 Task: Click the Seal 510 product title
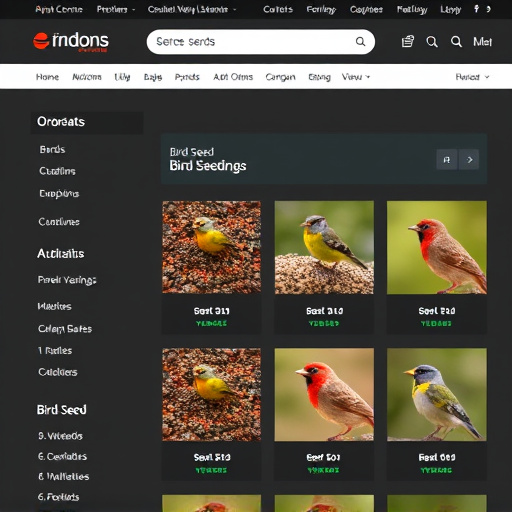pyautogui.click(x=212, y=457)
